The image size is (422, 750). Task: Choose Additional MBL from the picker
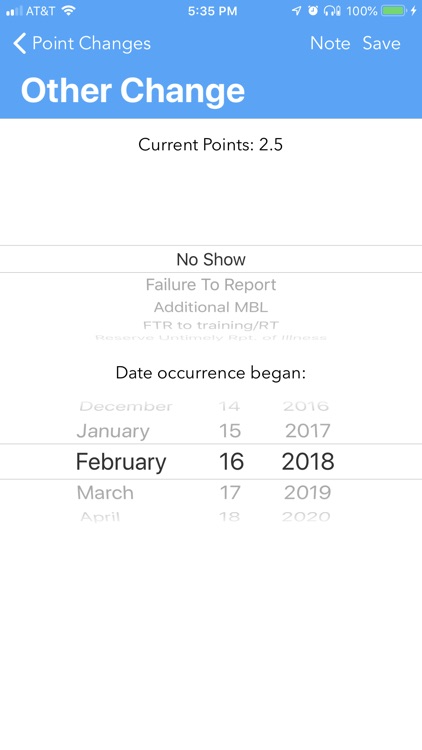(211, 307)
